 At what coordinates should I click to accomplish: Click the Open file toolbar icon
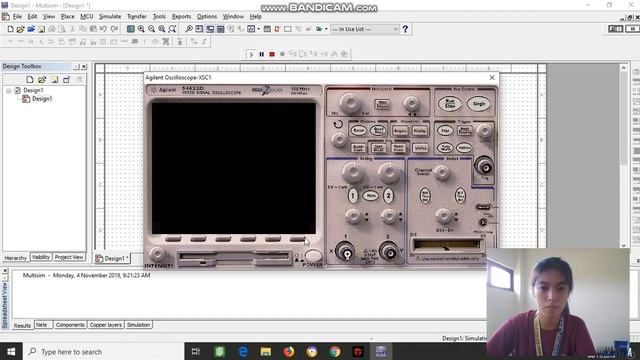pyautogui.click(x=20, y=29)
